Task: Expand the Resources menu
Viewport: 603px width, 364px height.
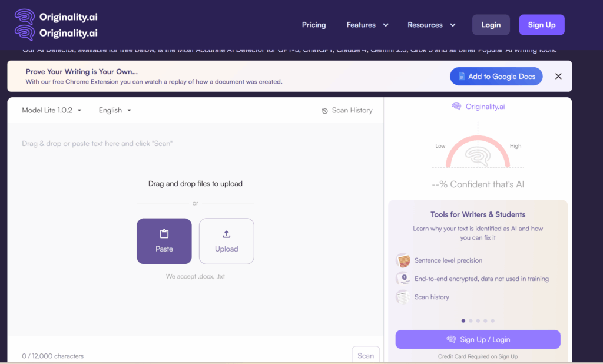Action: point(432,25)
